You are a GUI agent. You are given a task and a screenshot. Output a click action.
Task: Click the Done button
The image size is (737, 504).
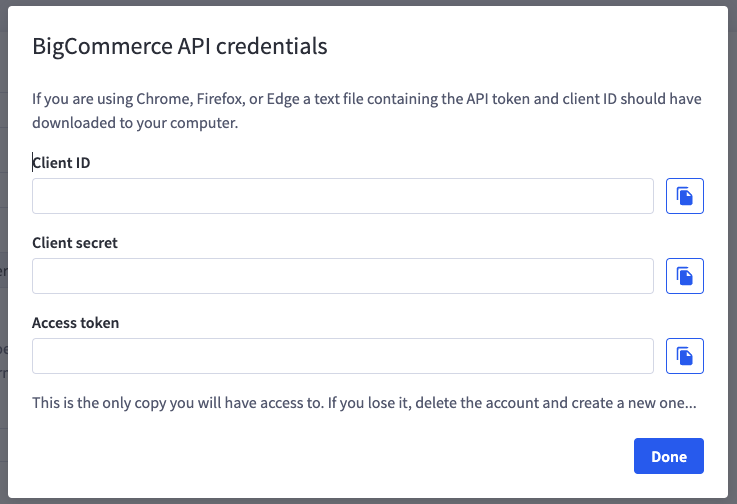[x=668, y=456]
